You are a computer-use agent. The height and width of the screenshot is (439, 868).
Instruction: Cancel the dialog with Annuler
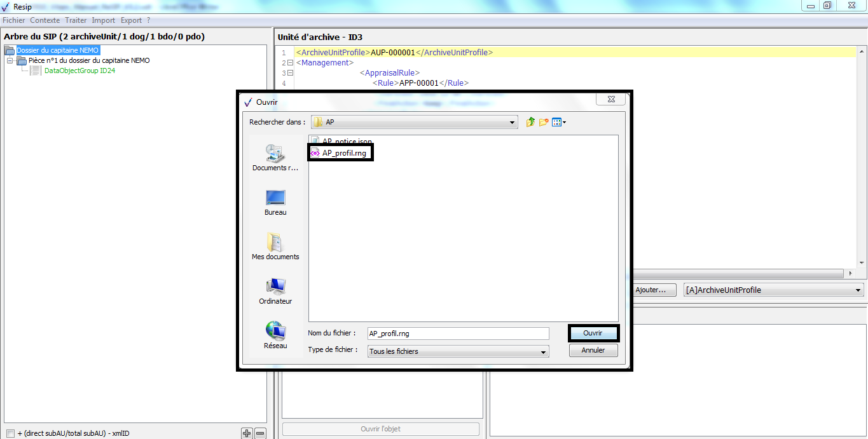tap(593, 350)
